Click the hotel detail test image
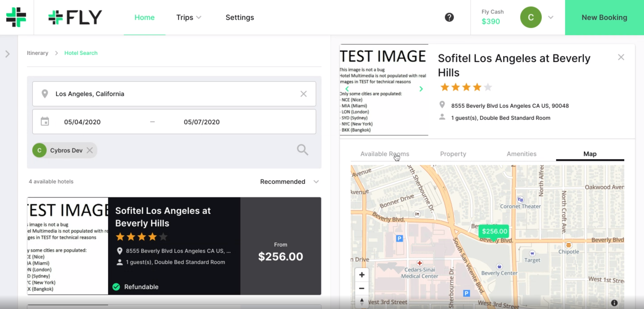 (x=384, y=90)
